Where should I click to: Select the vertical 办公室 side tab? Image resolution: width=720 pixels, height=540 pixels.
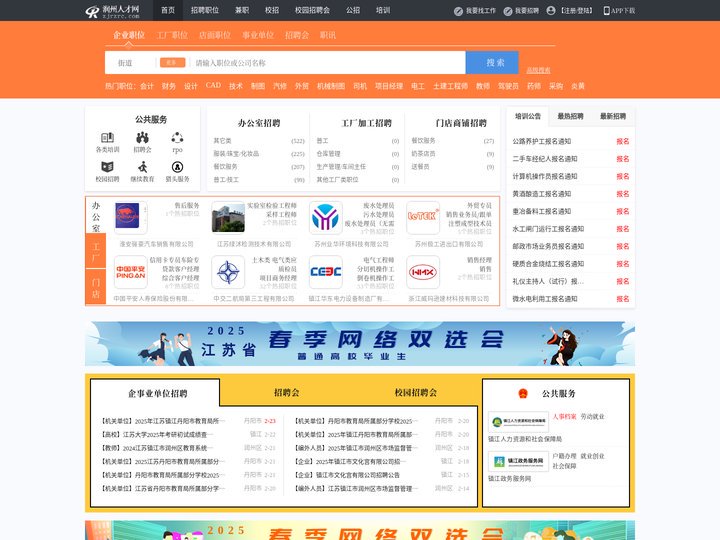96,216
